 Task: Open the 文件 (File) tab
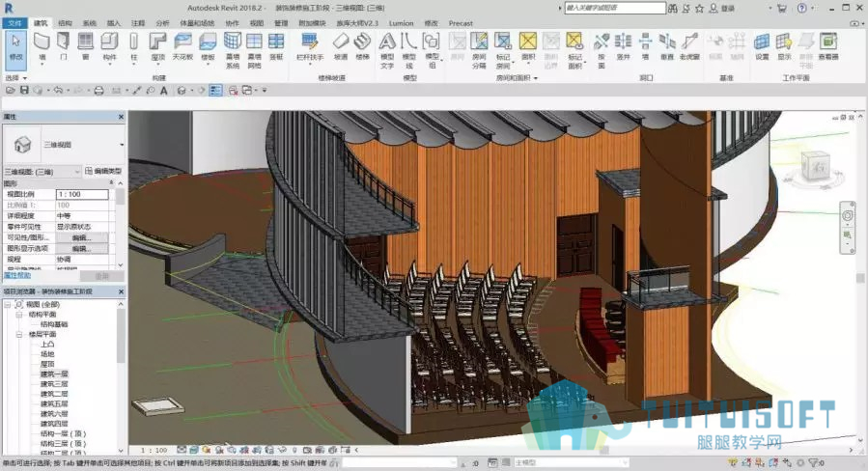14,23
